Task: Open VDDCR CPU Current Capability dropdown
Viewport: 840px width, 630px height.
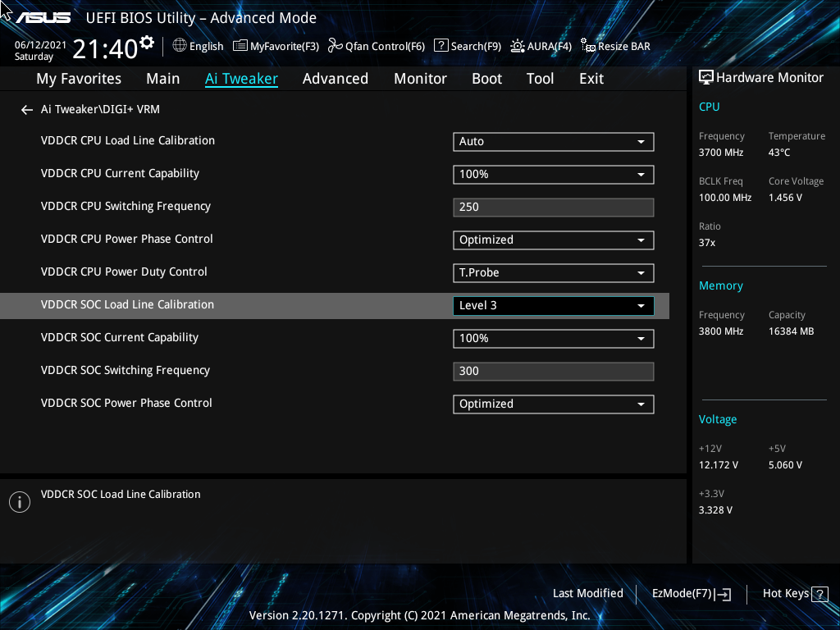Action: click(554, 175)
